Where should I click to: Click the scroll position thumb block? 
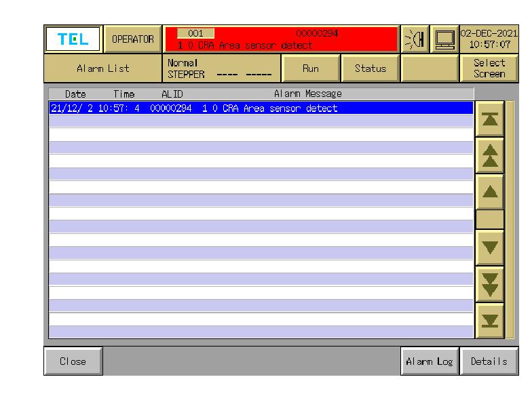coord(490,219)
